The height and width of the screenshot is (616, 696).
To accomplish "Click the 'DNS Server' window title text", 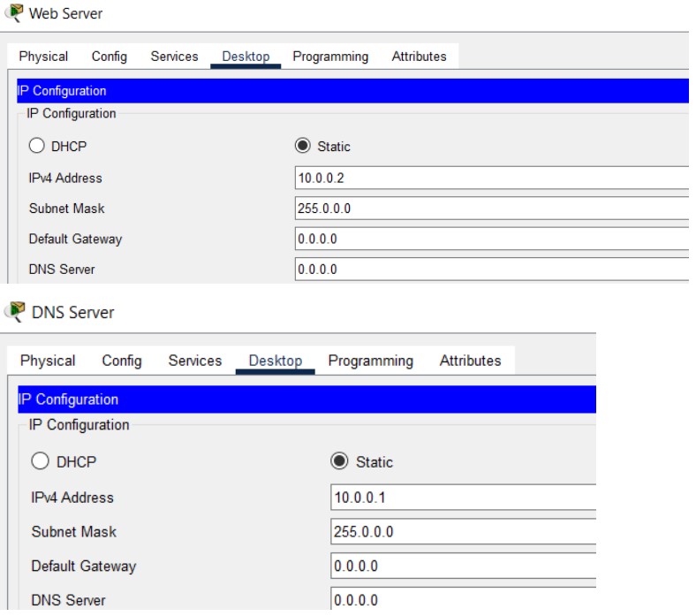I will (x=72, y=312).
